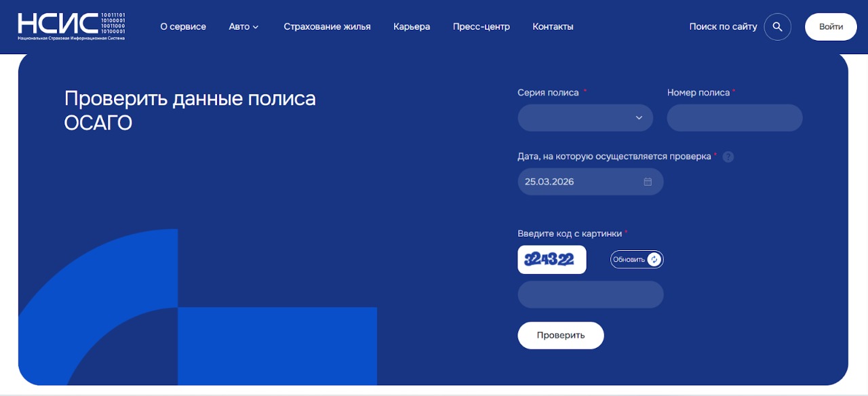Click the Войти button
The image size is (868, 396).
830,26
